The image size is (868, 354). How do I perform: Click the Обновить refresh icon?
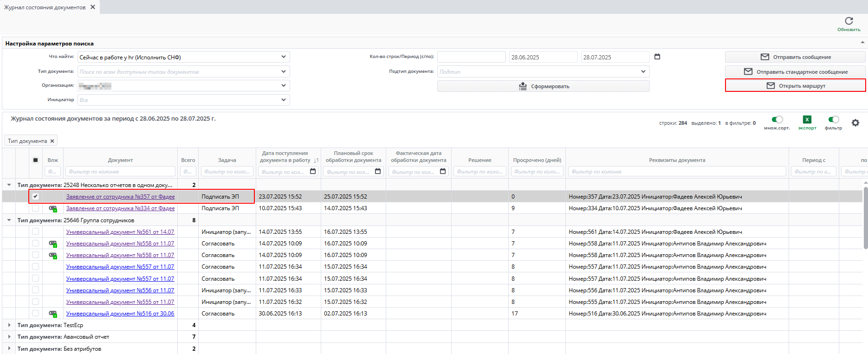pos(849,21)
